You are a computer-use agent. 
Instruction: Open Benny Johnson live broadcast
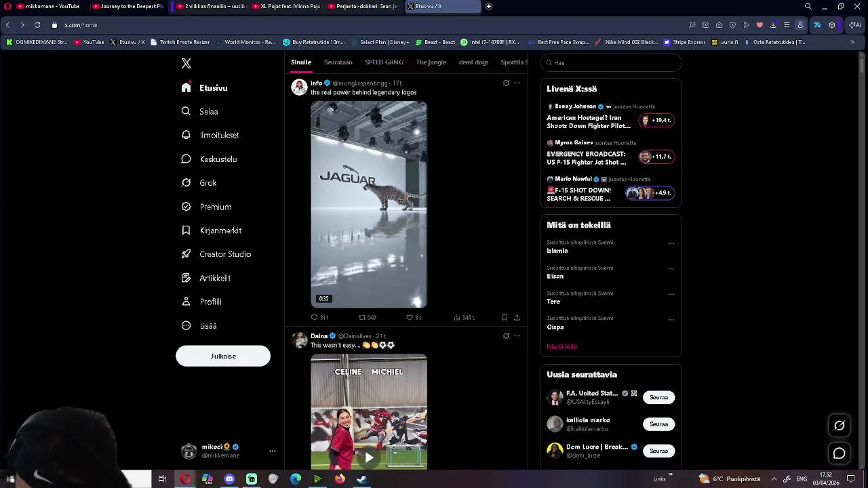tap(610, 117)
